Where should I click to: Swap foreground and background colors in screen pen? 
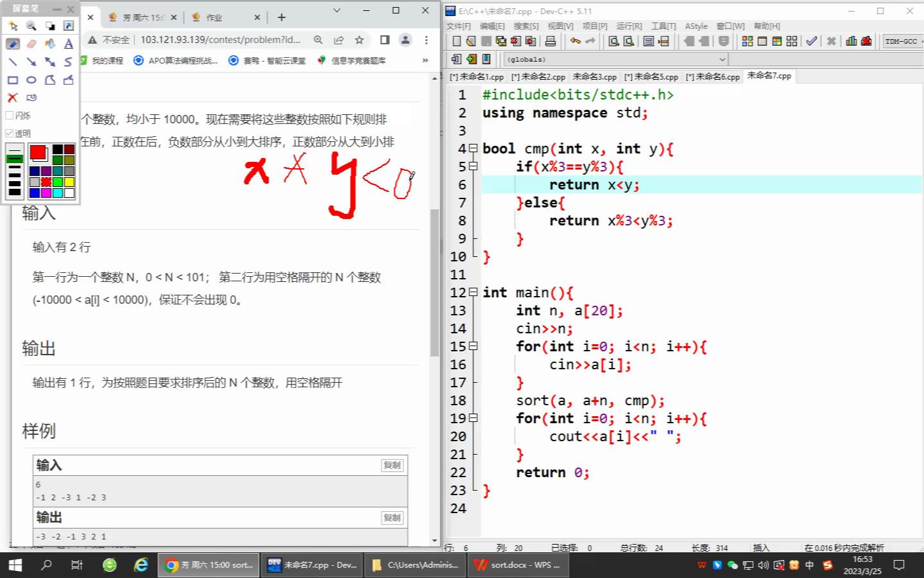[50, 26]
